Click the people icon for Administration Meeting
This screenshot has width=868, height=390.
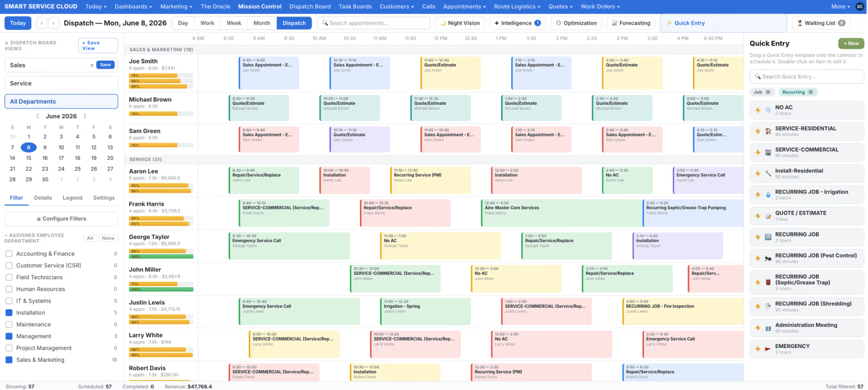click(x=768, y=328)
